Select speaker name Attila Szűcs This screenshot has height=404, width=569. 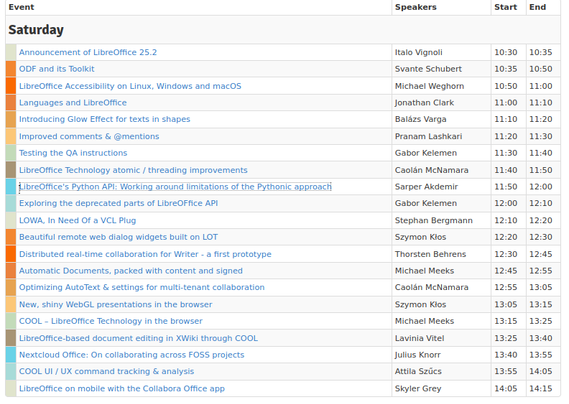click(418, 371)
